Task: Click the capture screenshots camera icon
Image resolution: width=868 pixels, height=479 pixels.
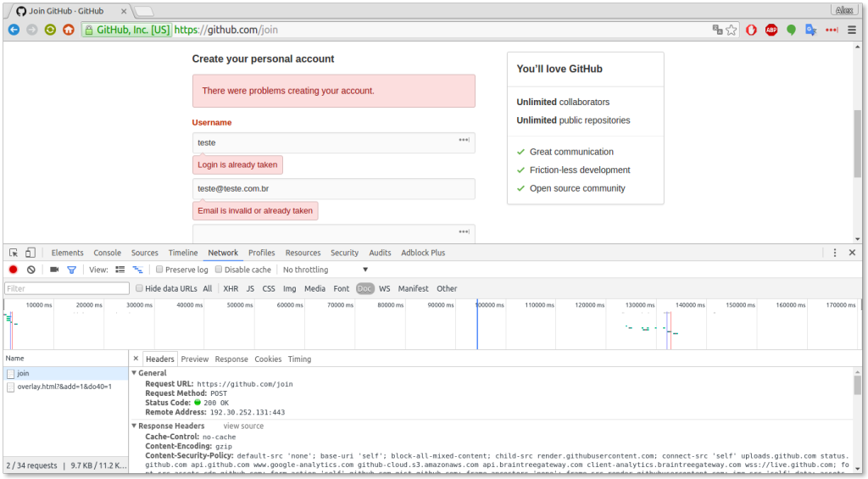Action: coord(54,270)
